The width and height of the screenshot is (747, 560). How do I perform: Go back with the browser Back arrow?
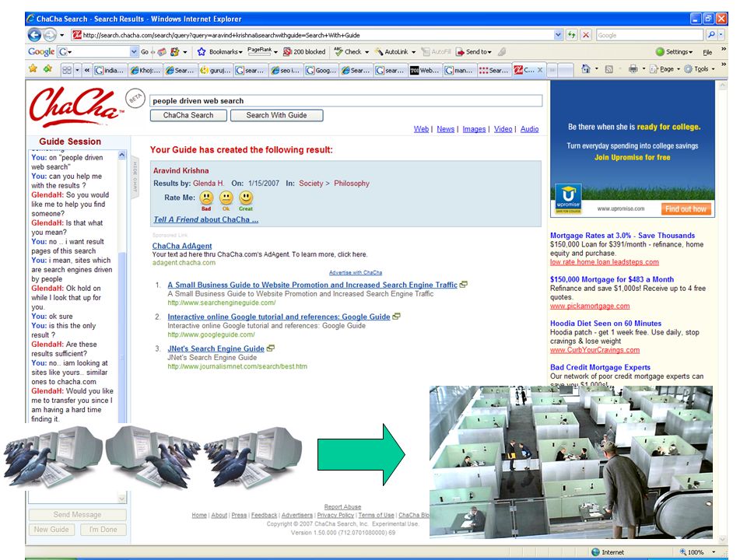(x=33, y=35)
